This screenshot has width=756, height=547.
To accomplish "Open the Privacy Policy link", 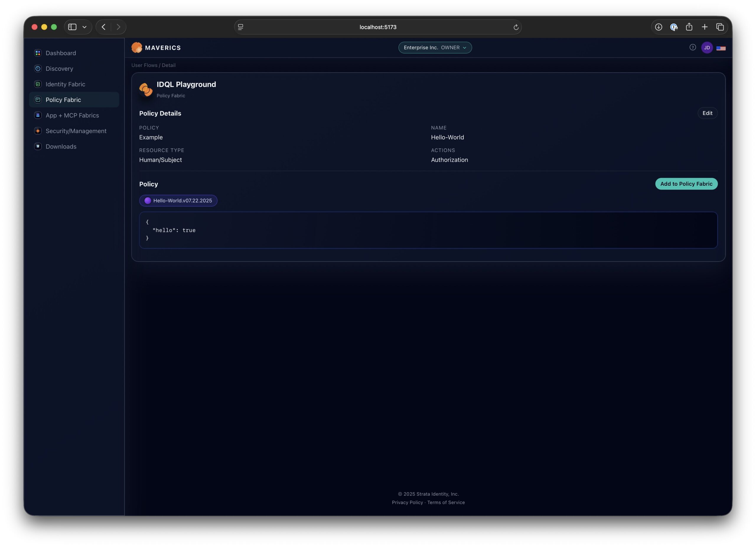I will coord(407,502).
